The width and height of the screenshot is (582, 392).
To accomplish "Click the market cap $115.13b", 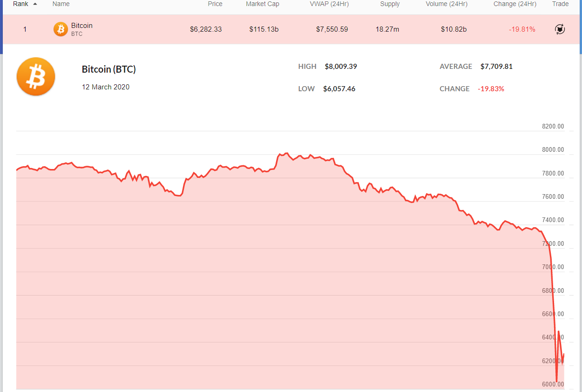I will pyautogui.click(x=264, y=29).
